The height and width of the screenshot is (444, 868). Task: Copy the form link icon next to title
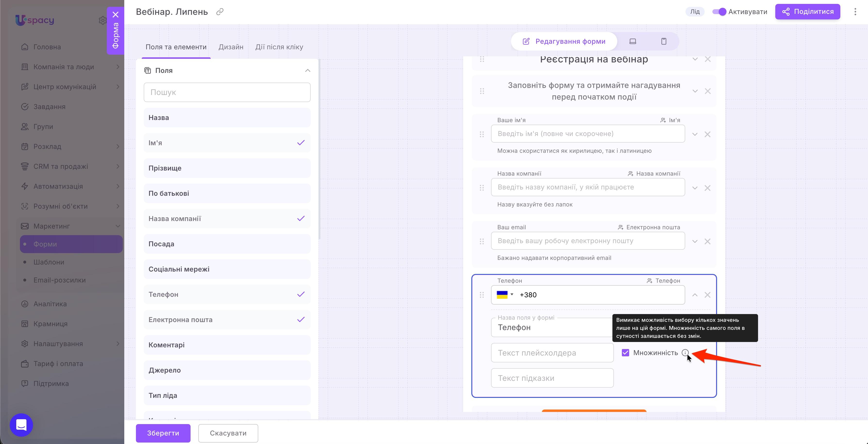coord(220,12)
